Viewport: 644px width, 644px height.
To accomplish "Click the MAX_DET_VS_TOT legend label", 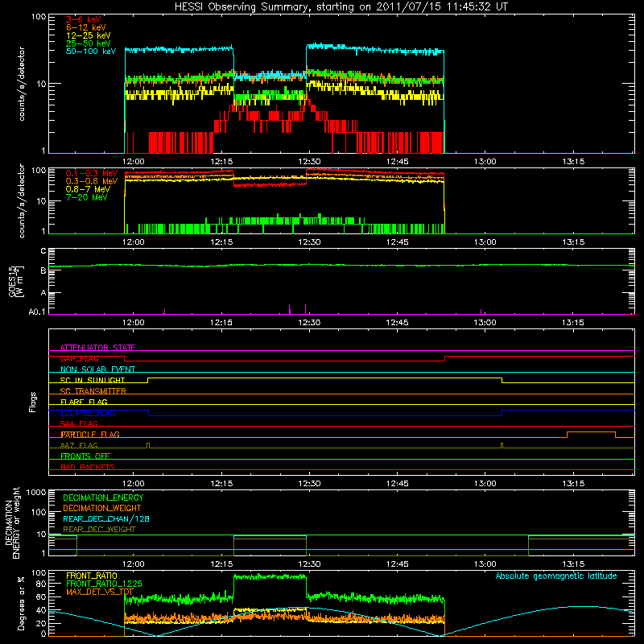I will click(x=100, y=592).
